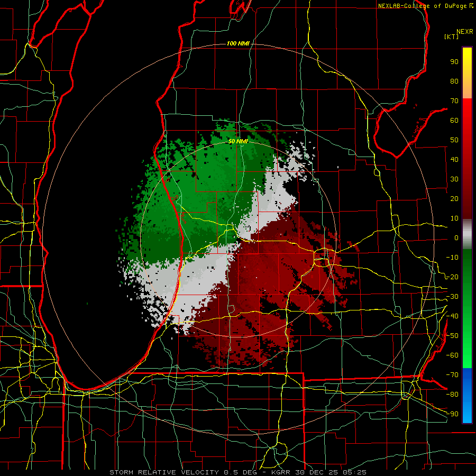Click the 30 value on velocity scale

(x=454, y=179)
